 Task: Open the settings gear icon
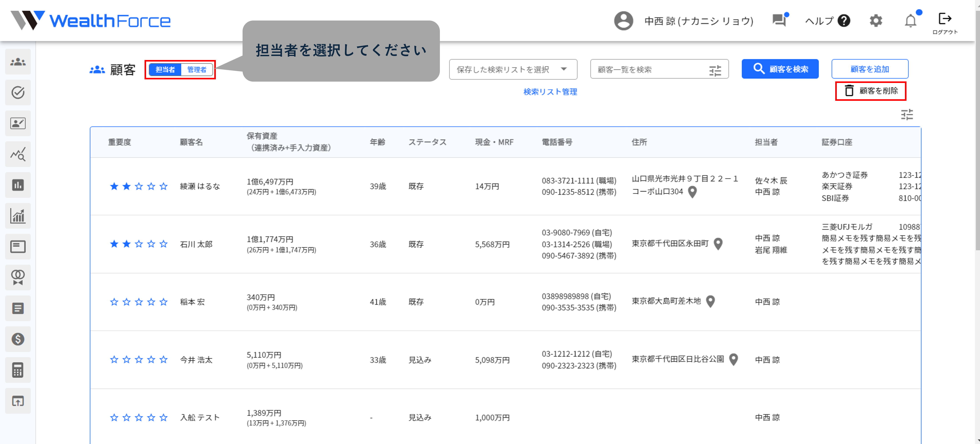[876, 21]
